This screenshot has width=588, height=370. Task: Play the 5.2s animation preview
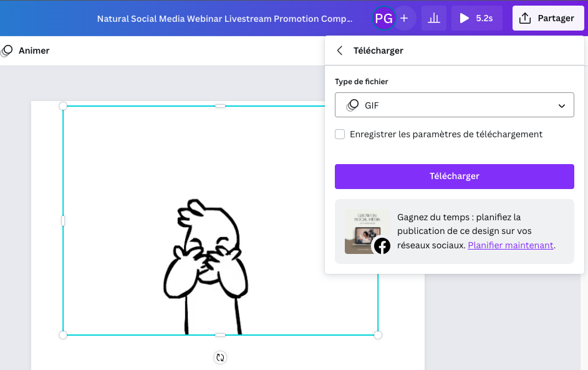(464, 18)
